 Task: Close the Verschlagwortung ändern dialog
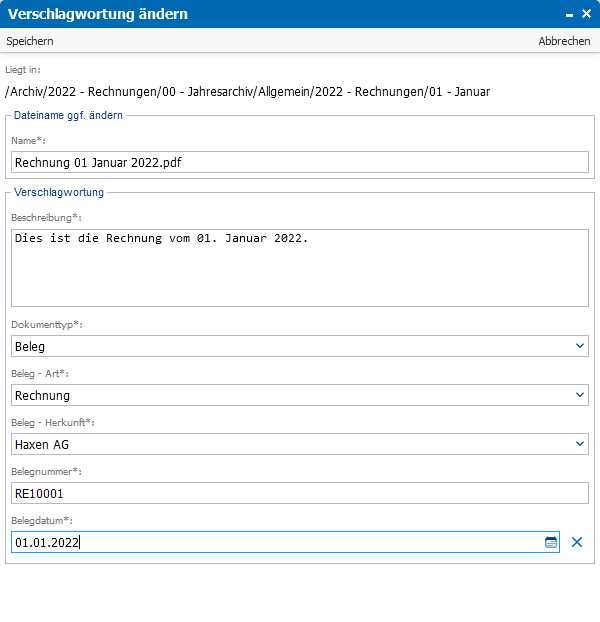[x=586, y=14]
